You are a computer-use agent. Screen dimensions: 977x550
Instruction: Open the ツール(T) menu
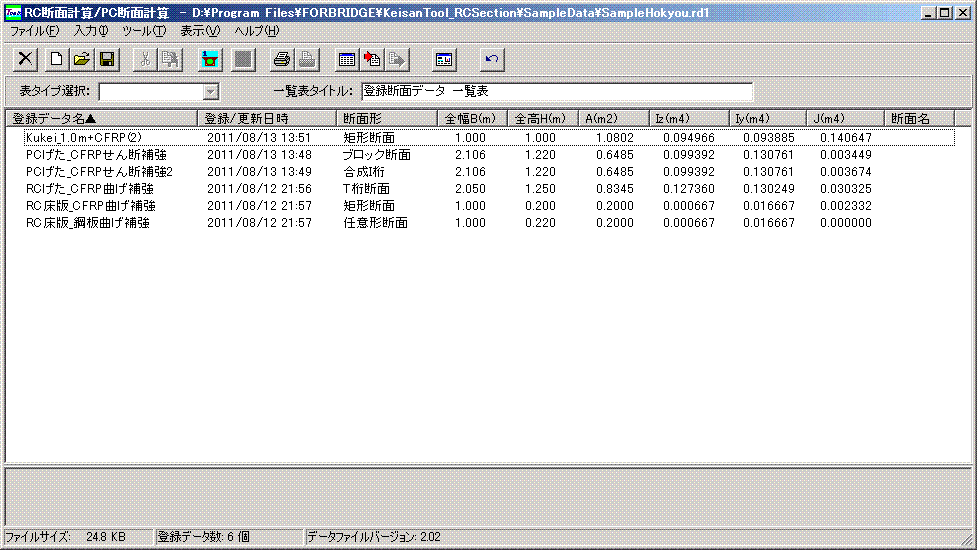pos(144,31)
